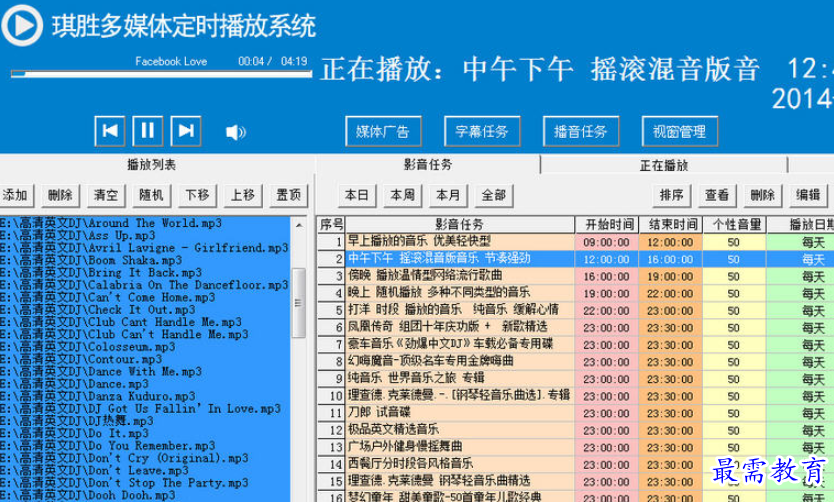The width and height of the screenshot is (834, 502).
Task: Click the playlist scrollbar thumb
Action: pyautogui.click(x=299, y=303)
